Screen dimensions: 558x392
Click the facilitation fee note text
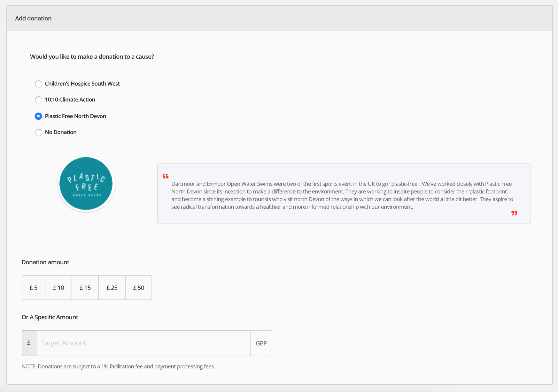[118, 366]
